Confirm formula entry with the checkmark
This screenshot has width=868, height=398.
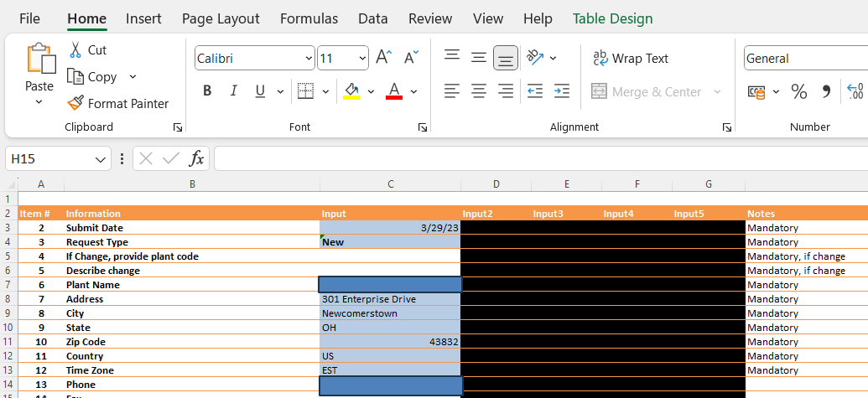point(171,159)
